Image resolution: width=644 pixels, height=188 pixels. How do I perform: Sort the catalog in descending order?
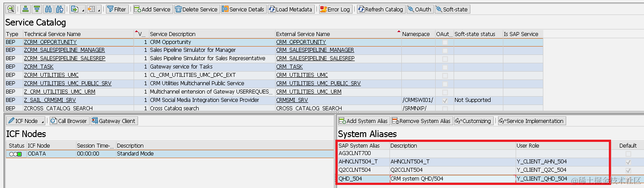click(37, 9)
